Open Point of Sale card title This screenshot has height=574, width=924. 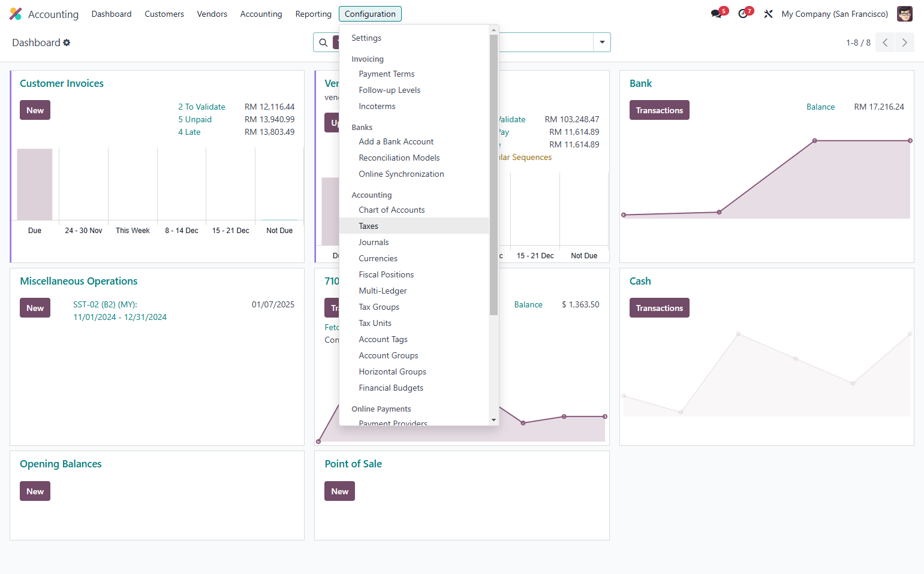353,464
